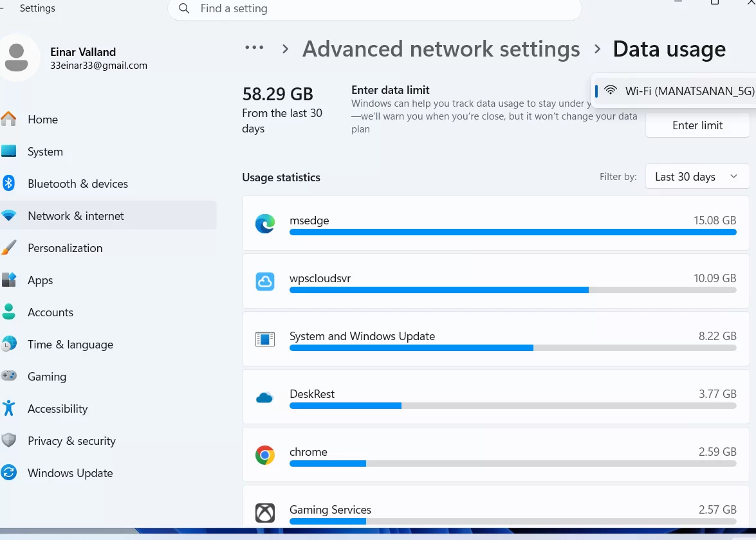Expand breadcrumb ellipsis menu
756x540 pixels.
point(254,48)
